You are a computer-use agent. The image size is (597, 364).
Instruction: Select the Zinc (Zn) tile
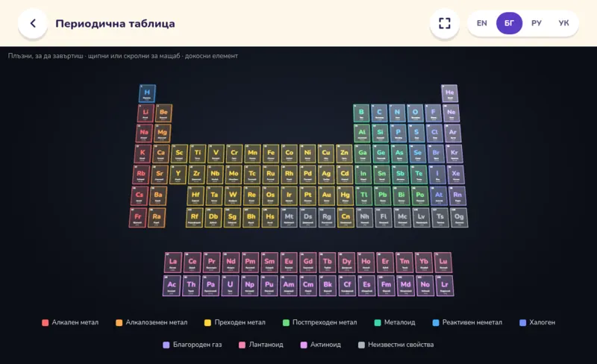click(x=344, y=154)
